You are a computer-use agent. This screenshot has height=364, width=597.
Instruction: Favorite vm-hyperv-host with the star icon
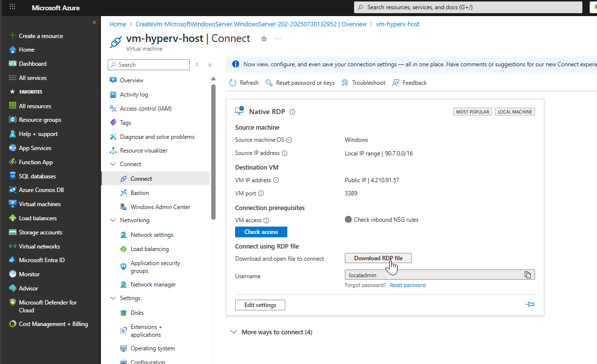[x=264, y=38]
